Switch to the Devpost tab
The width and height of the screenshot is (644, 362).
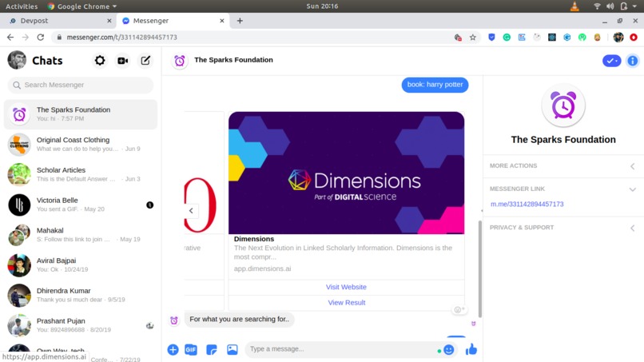pos(61,21)
